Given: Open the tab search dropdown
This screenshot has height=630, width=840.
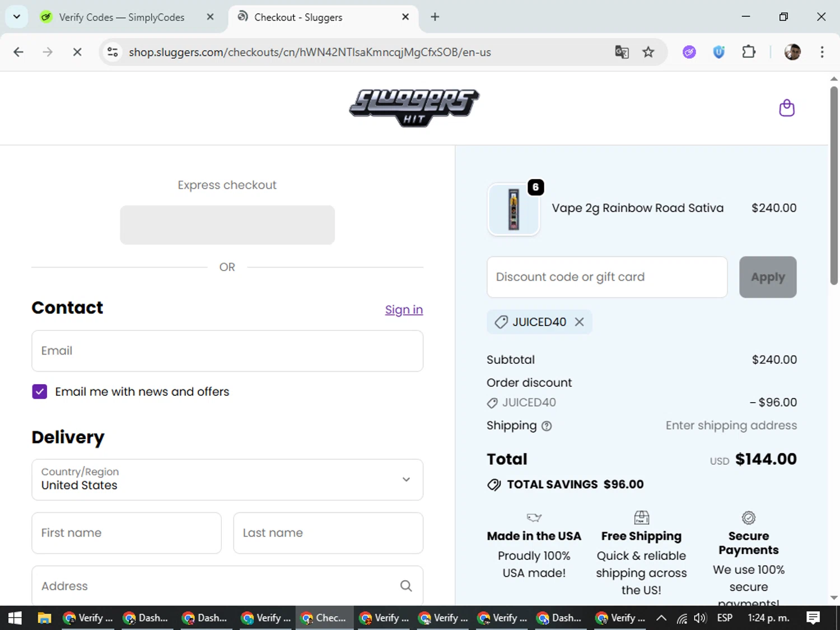Looking at the screenshot, I should tap(17, 17).
